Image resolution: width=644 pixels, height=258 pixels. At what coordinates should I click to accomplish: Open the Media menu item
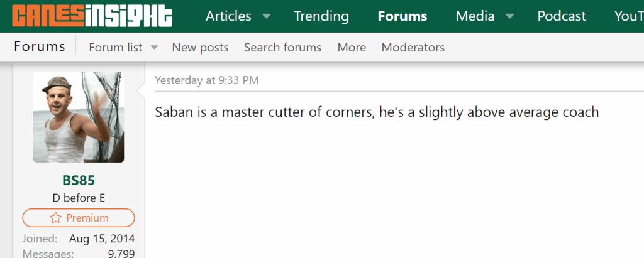(475, 16)
